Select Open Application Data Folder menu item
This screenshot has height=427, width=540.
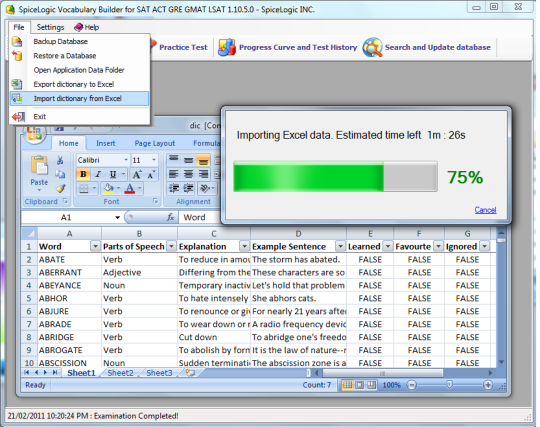click(79, 70)
